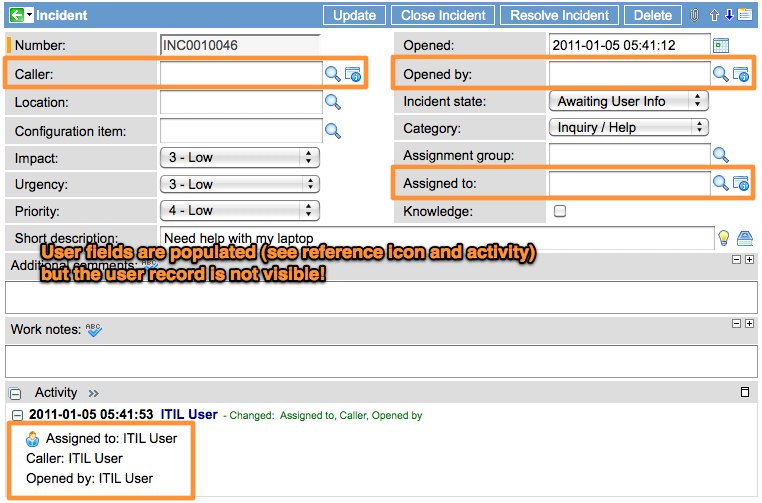Open the Opened date calendar picker
Viewport: 762px width, 503px height.
(x=720, y=46)
